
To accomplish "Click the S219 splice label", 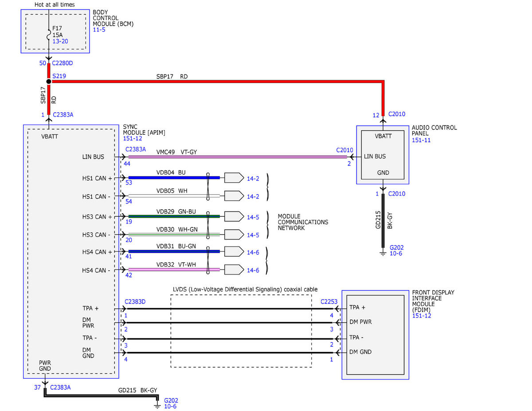I will coord(59,76).
